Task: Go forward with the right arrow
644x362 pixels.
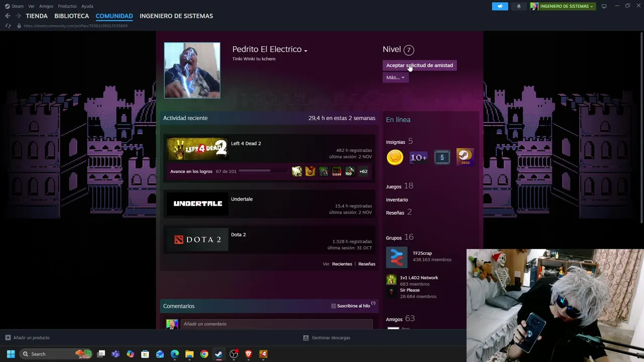Action: coord(18,16)
